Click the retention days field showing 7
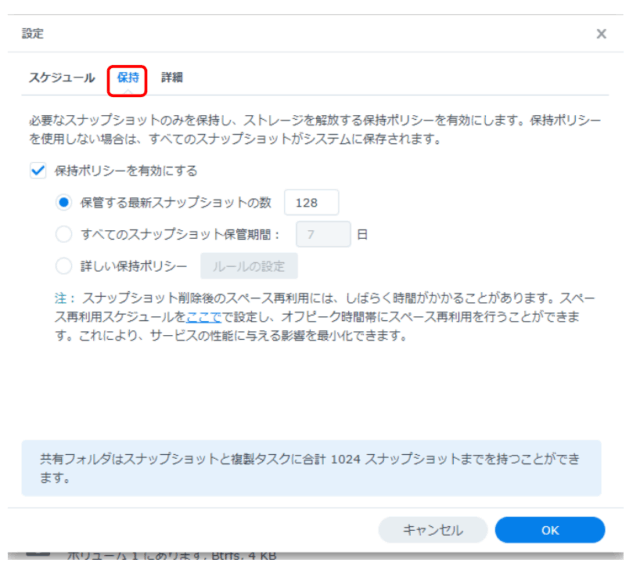Viewport: 640px width, 570px height. (x=322, y=235)
